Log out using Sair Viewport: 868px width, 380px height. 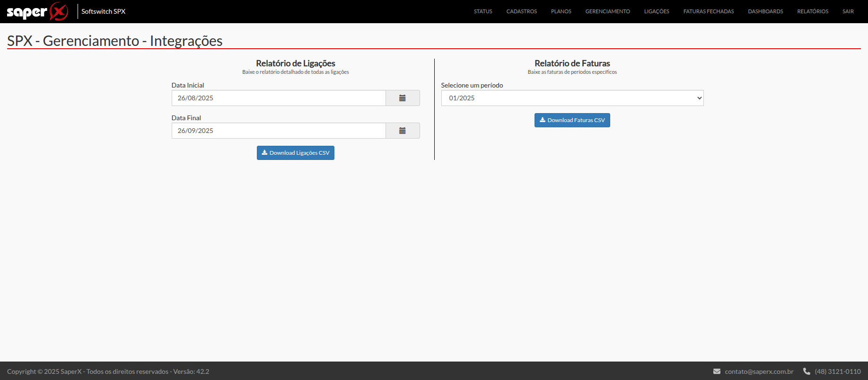848,11
